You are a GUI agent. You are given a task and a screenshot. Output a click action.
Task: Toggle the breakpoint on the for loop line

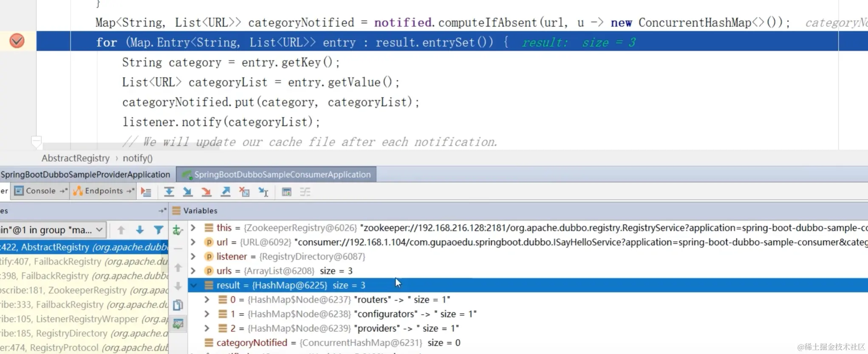tap(17, 41)
